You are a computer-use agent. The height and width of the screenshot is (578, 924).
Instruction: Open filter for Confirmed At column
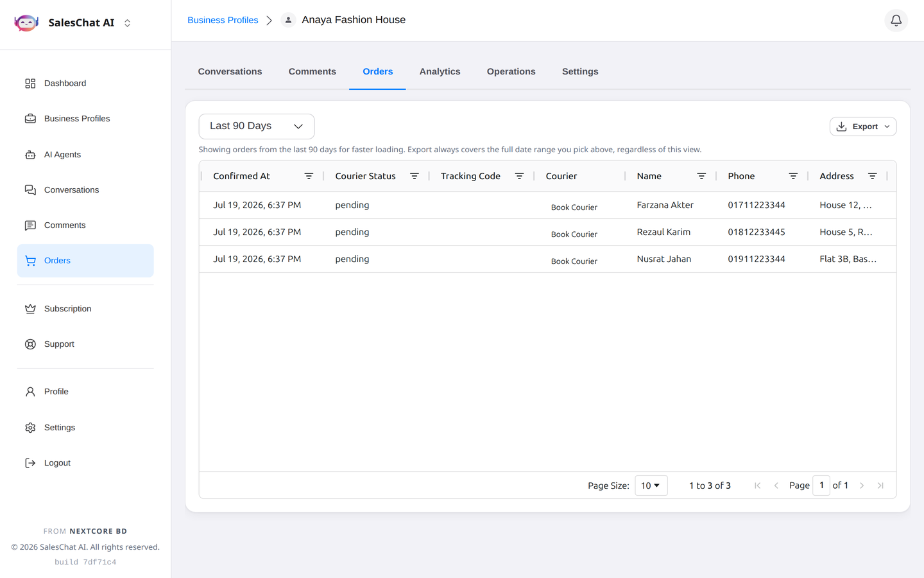309,176
